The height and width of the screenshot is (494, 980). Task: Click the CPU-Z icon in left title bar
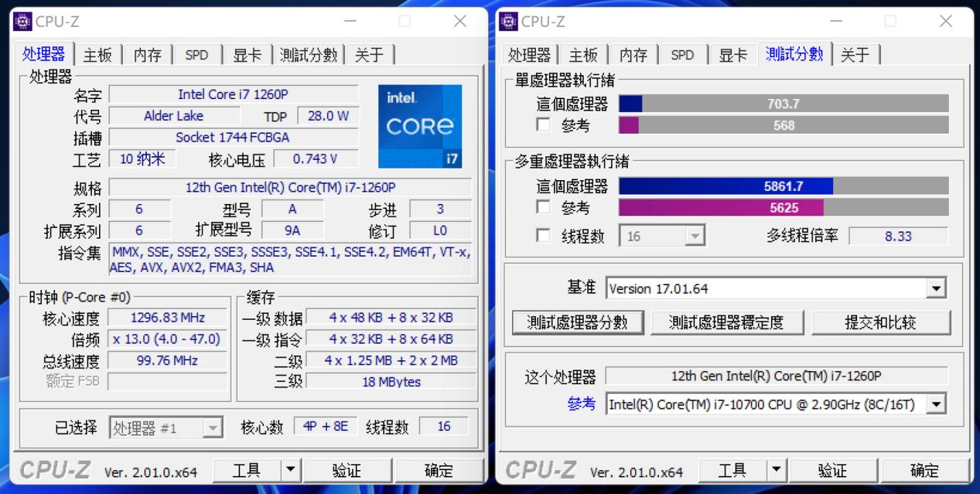22,21
